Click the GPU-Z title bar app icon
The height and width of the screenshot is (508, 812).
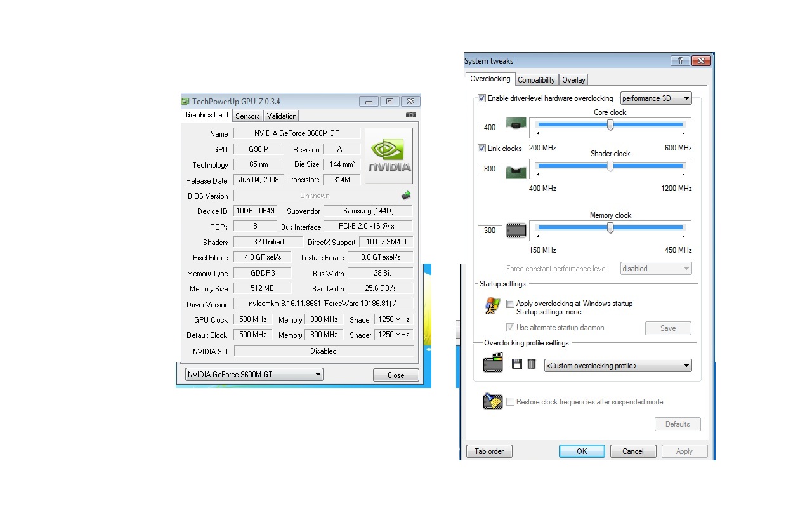pyautogui.click(x=185, y=101)
